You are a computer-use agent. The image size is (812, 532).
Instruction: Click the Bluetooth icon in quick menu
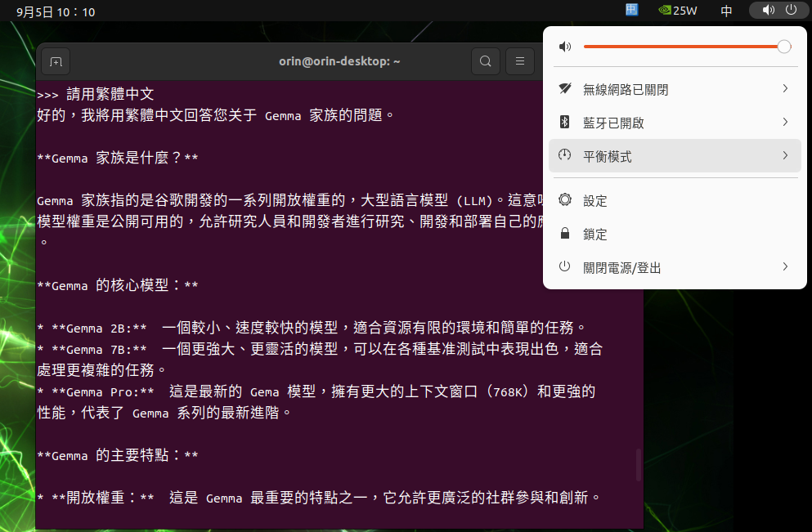click(x=565, y=122)
